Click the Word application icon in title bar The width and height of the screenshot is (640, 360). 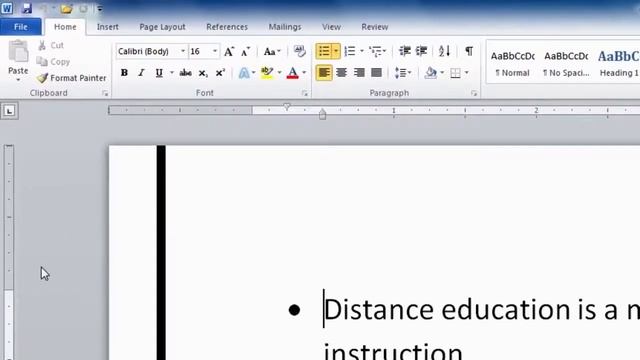click(x=7, y=8)
